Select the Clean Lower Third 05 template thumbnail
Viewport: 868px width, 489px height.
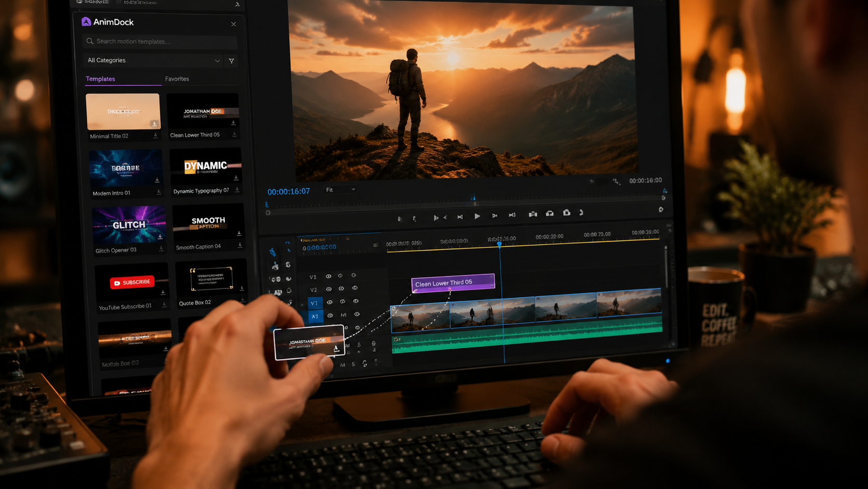[x=203, y=111]
